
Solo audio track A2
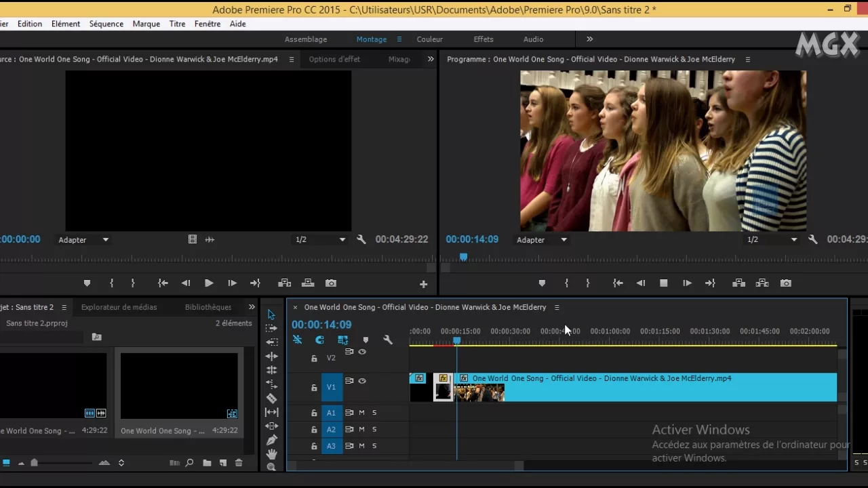[x=374, y=429]
